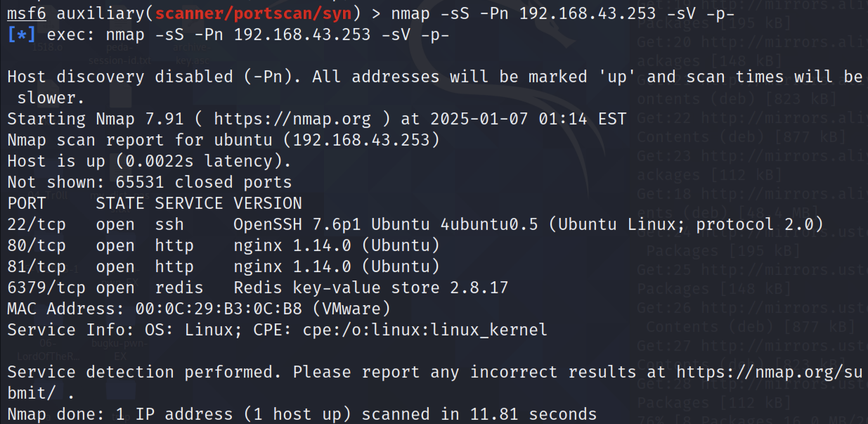868x424 pixels.
Task: Click the PORT column header
Action: click(x=27, y=203)
